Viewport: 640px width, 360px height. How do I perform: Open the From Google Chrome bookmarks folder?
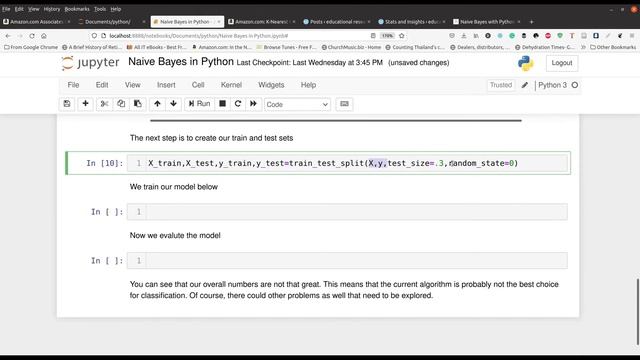(x=31, y=47)
